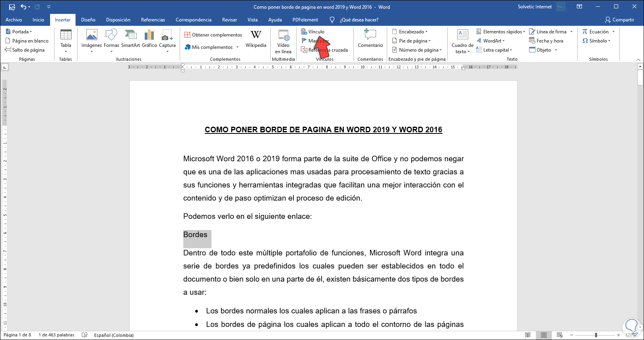This screenshot has width=644, height=340.
Task: Open Ribbon Display Options icon
Action: click(x=580, y=7)
